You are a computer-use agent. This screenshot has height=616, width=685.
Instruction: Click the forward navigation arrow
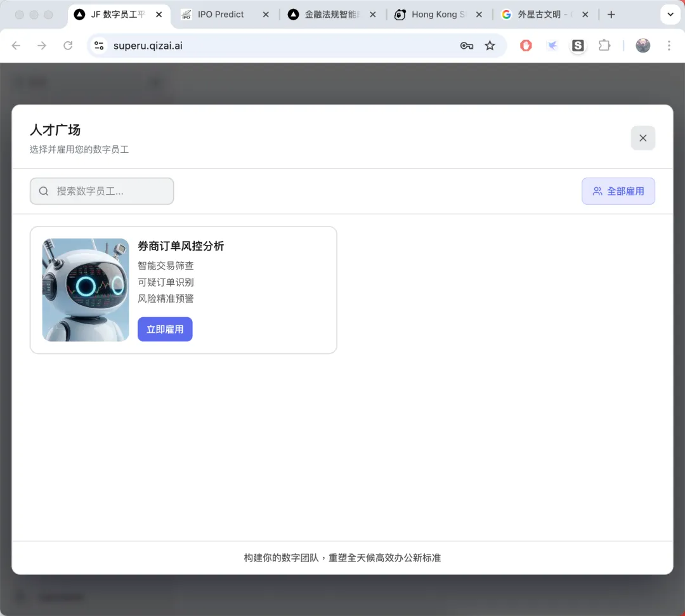click(x=42, y=45)
